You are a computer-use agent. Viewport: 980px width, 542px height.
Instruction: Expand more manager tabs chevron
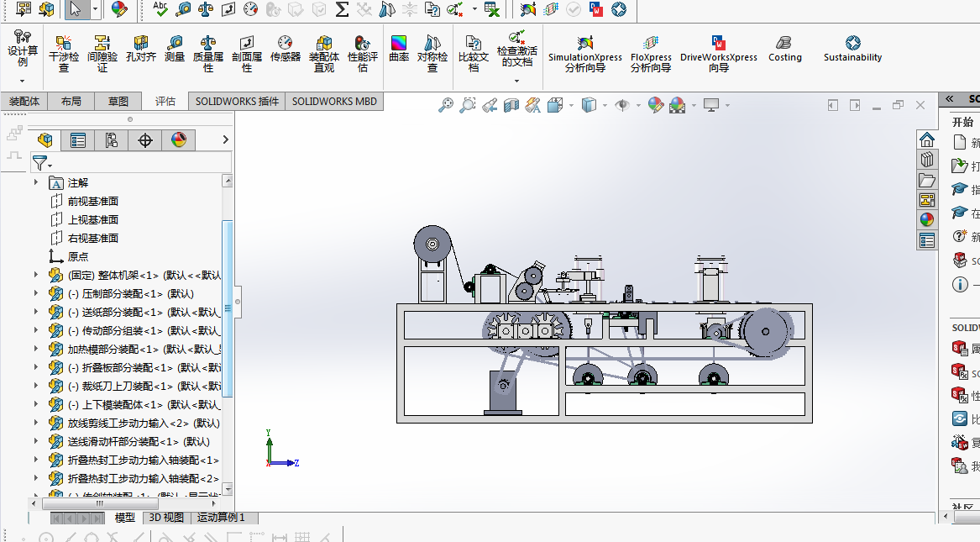(226, 140)
